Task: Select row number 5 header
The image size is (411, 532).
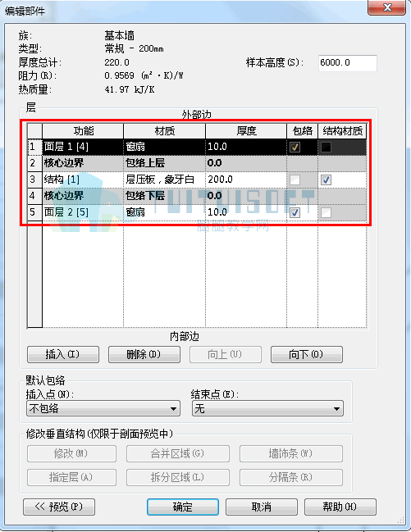Action: 34,212
